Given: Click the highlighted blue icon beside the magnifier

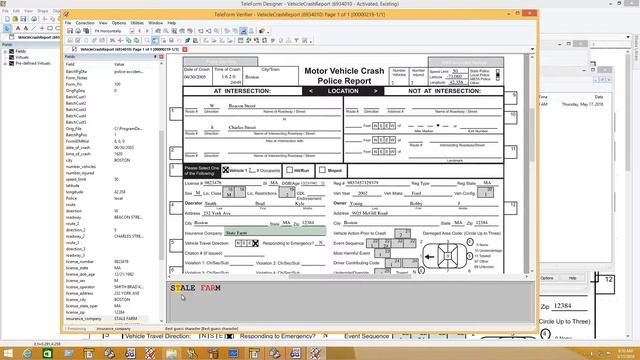Looking at the screenshot, I should pos(155,40).
